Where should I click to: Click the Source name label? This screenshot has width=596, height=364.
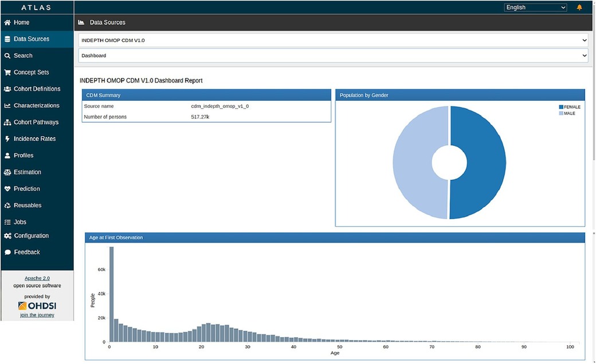pos(99,106)
